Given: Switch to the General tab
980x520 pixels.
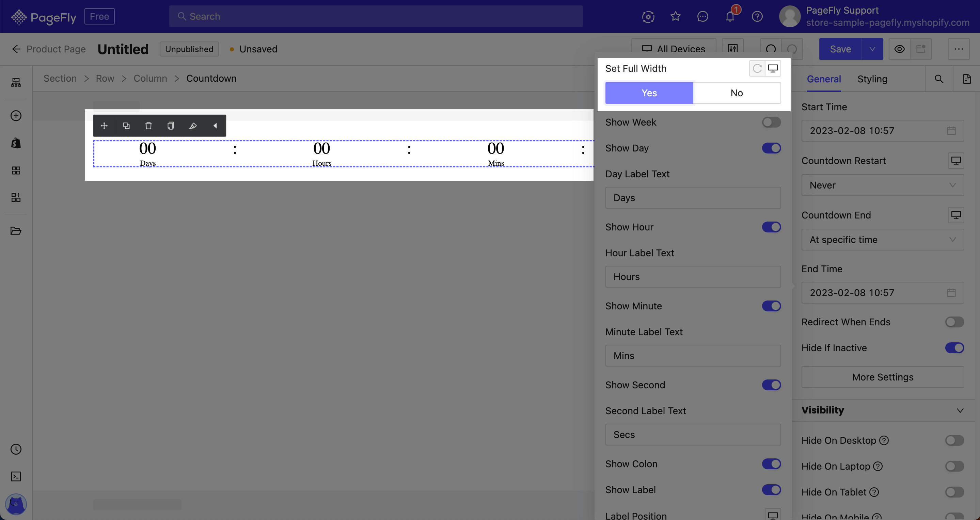Looking at the screenshot, I should 824,79.
